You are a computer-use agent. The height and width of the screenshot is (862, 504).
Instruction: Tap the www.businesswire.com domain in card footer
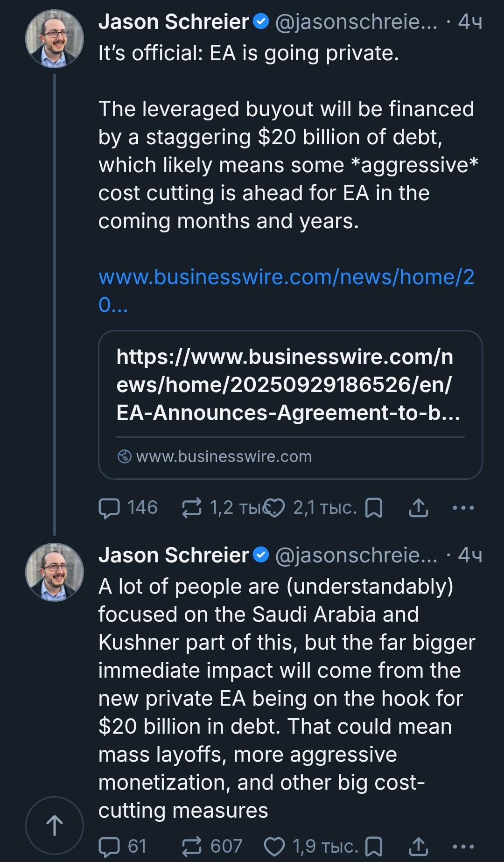pos(224,456)
